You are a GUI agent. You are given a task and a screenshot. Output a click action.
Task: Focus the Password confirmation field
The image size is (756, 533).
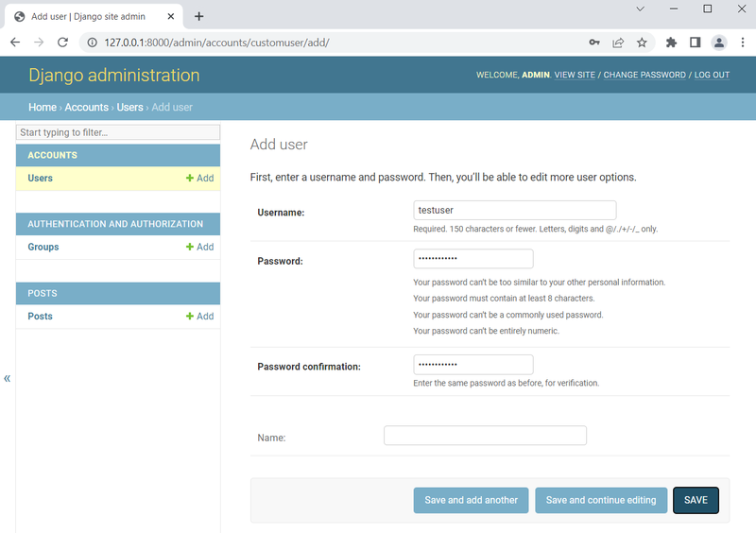473,365
